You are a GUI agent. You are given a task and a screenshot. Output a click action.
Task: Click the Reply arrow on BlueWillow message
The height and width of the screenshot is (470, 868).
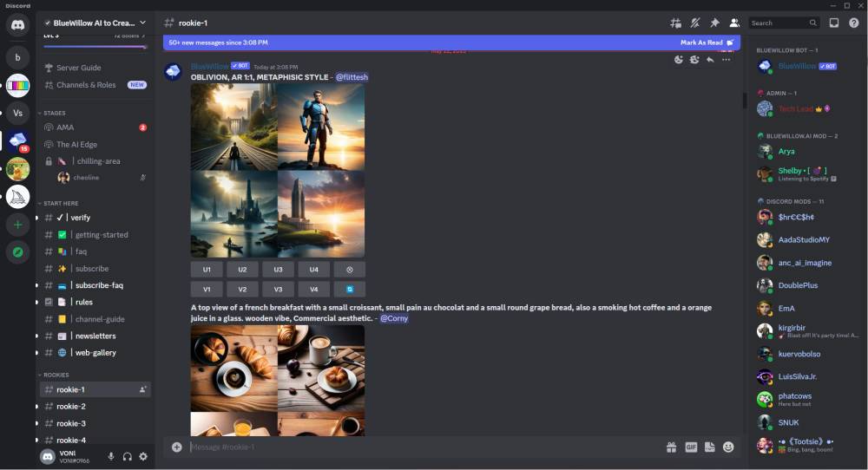coord(710,60)
